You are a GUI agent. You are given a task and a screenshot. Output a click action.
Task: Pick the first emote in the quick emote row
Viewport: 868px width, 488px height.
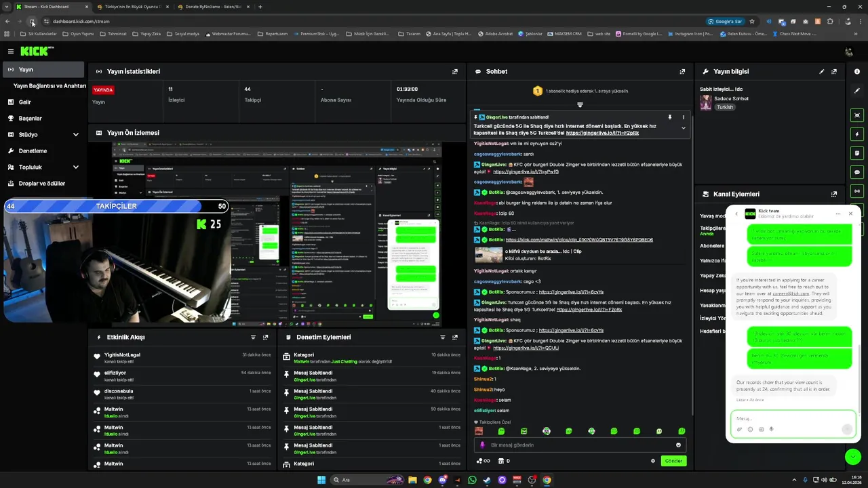tap(479, 431)
